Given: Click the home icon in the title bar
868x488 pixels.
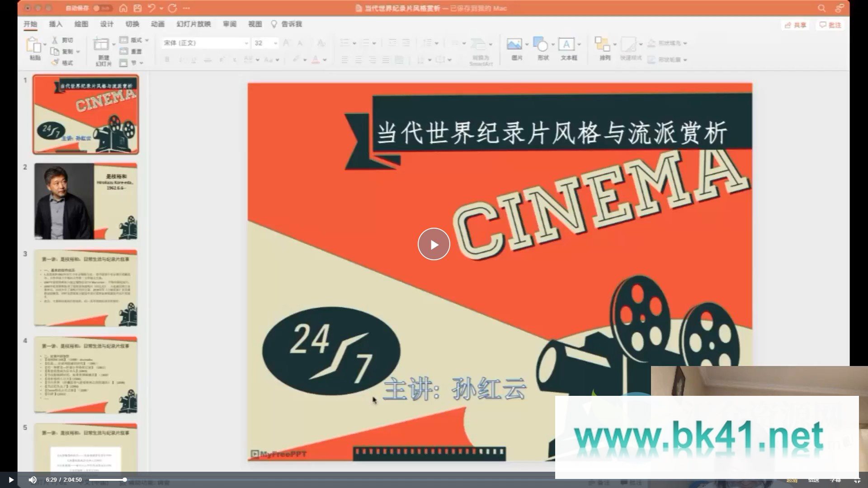Looking at the screenshot, I should pyautogui.click(x=123, y=8).
